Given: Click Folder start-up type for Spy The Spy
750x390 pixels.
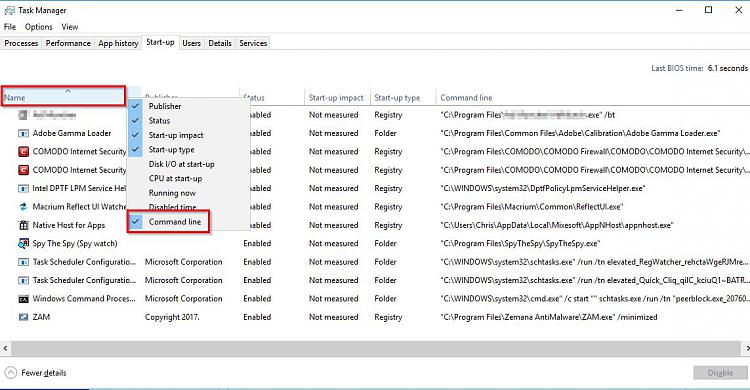Looking at the screenshot, I should point(385,244).
